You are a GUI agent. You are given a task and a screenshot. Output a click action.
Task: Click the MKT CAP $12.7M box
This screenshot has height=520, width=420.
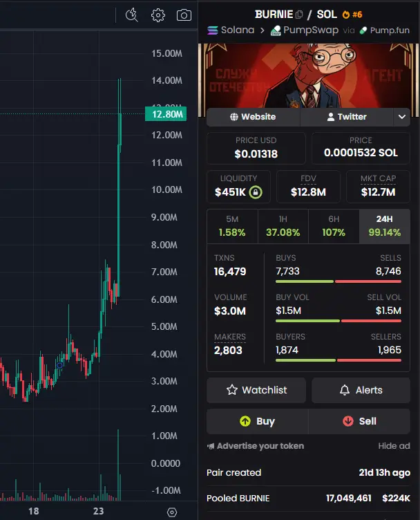click(378, 187)
